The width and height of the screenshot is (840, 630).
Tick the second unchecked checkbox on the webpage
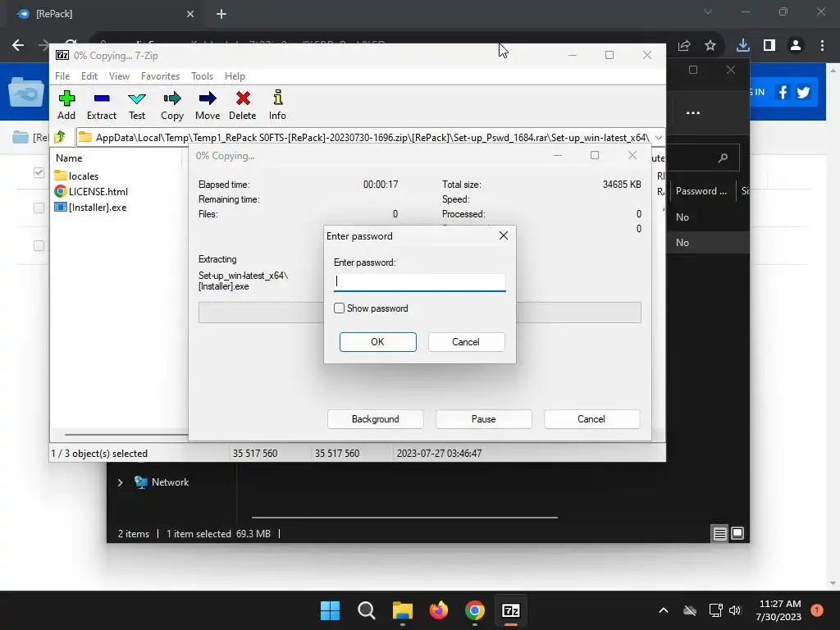tap(39, 208)
